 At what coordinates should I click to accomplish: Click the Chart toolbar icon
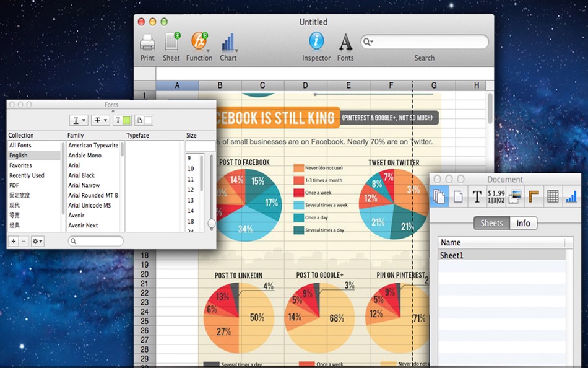click(227, 42)
